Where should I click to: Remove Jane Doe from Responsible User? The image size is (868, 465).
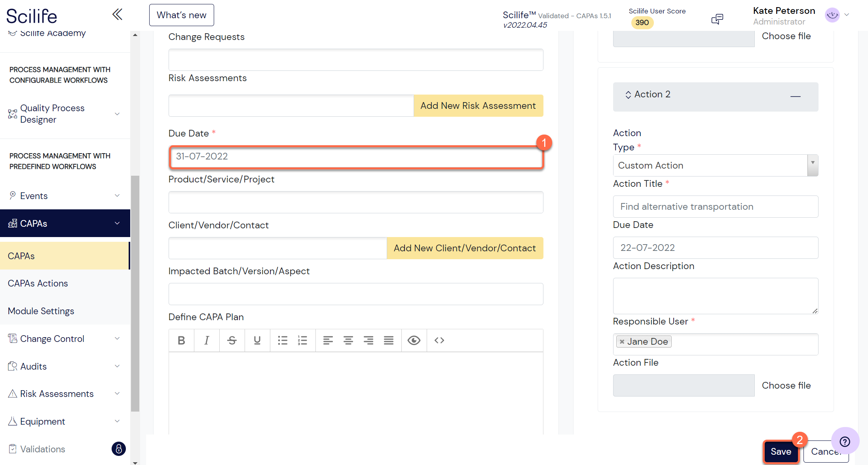(622, 342)
